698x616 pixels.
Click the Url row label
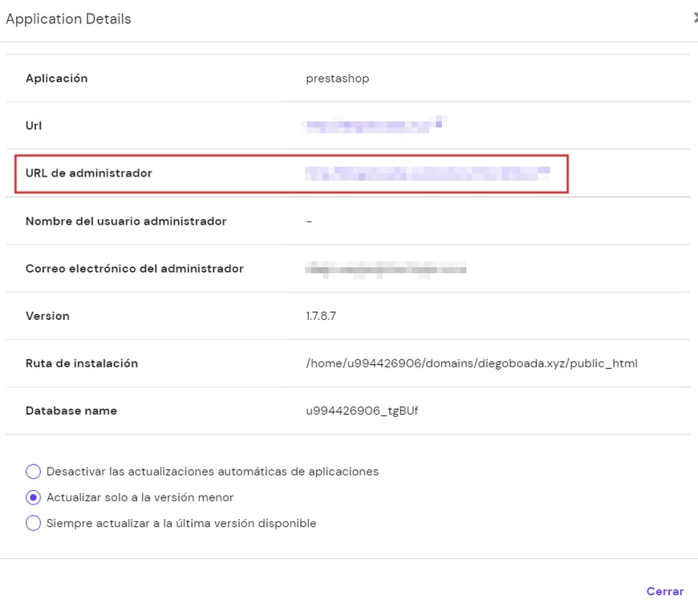(32, 126)
